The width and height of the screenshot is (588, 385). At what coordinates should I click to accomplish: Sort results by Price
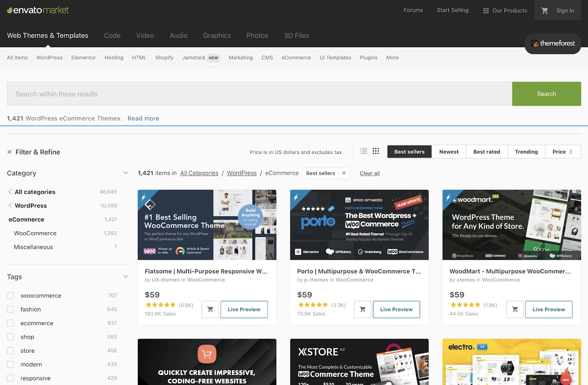pos(562,152)
